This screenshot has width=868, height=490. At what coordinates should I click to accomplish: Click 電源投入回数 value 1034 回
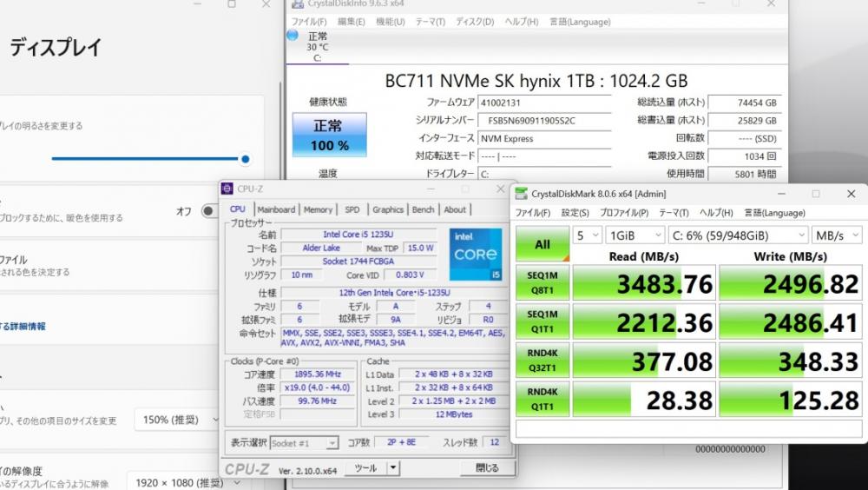click(745, 156)
